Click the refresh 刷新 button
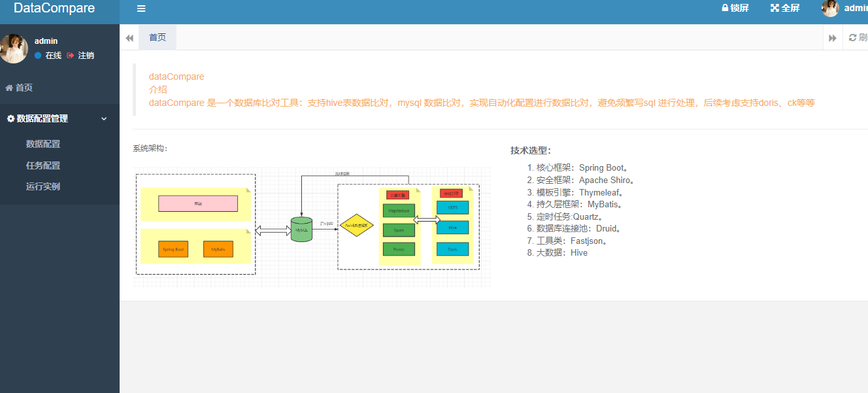868x393 pixels. pos(858,37)
